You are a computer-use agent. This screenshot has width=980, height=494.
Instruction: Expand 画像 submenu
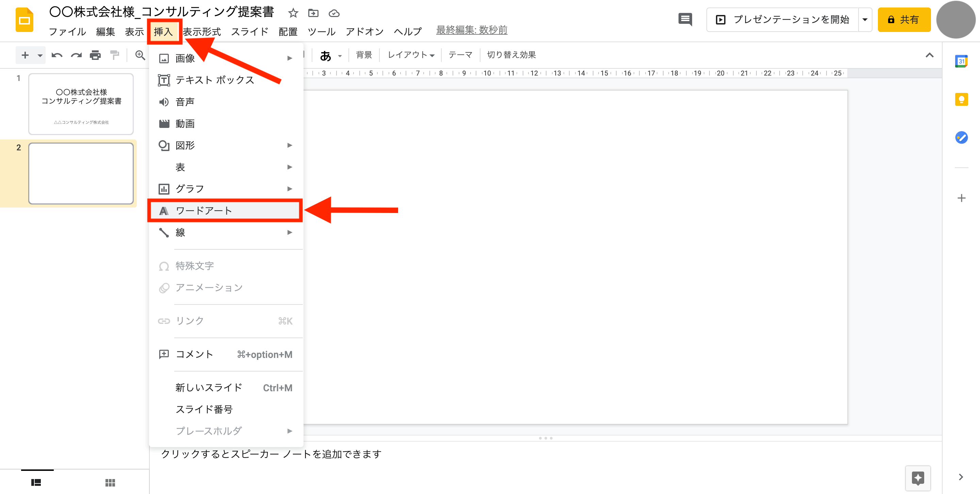pos(226,58)
